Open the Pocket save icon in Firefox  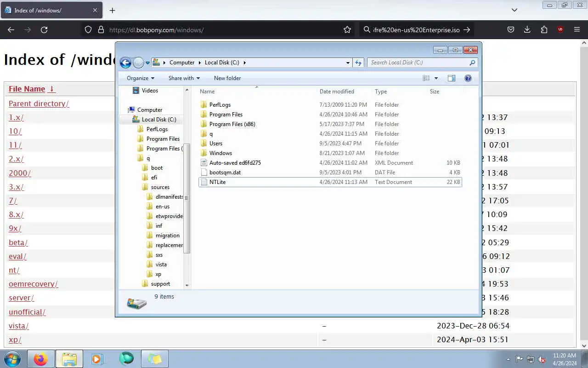click(511, 29)
